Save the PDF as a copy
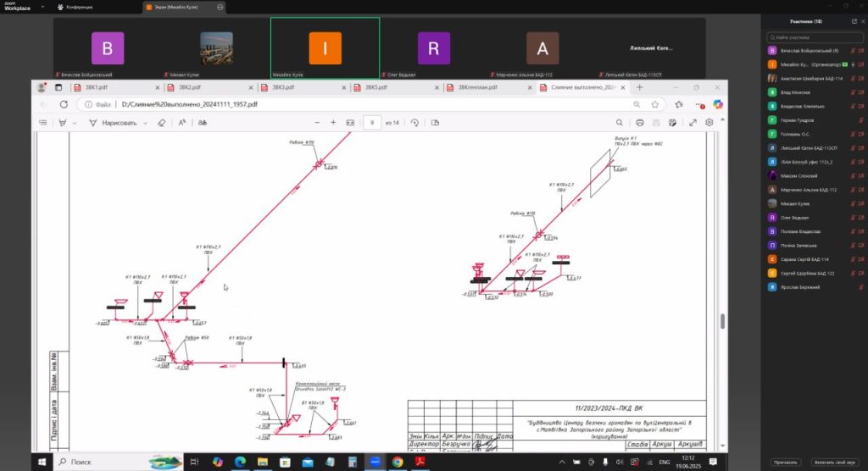 coord(672,123)
